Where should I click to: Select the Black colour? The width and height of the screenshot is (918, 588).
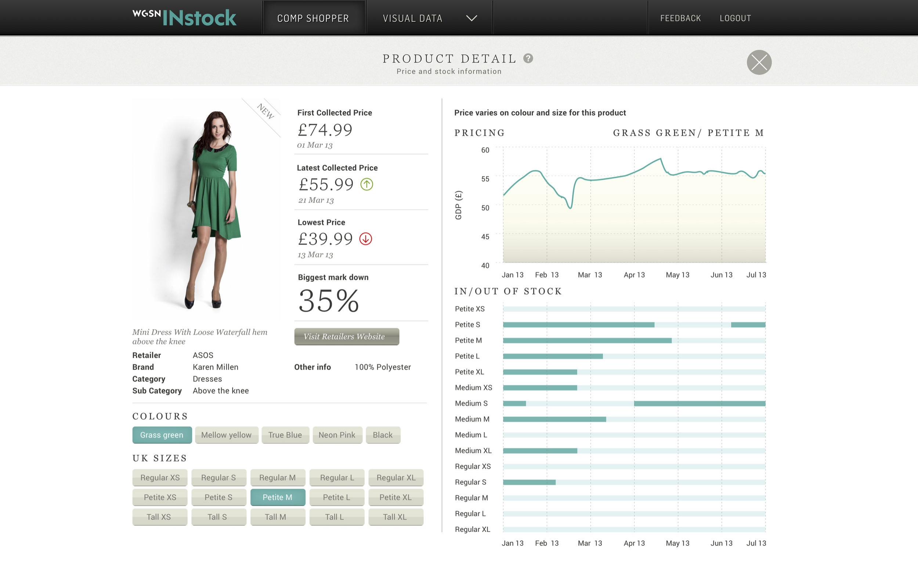383,435
